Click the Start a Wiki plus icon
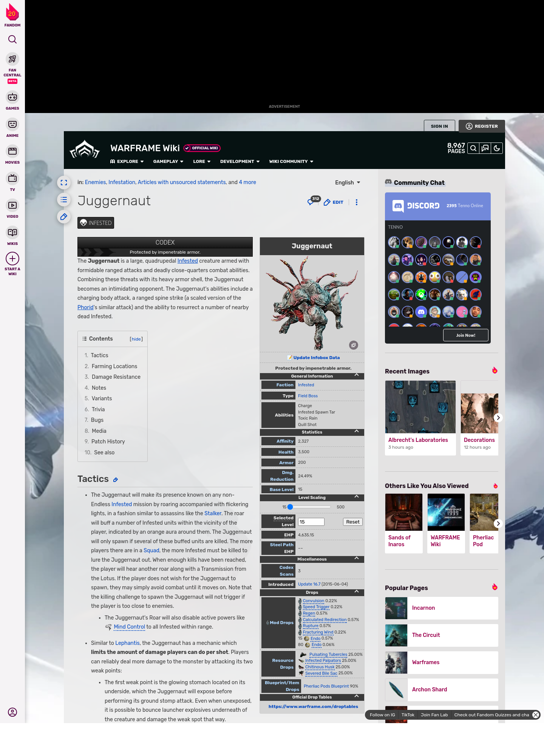 12,259
